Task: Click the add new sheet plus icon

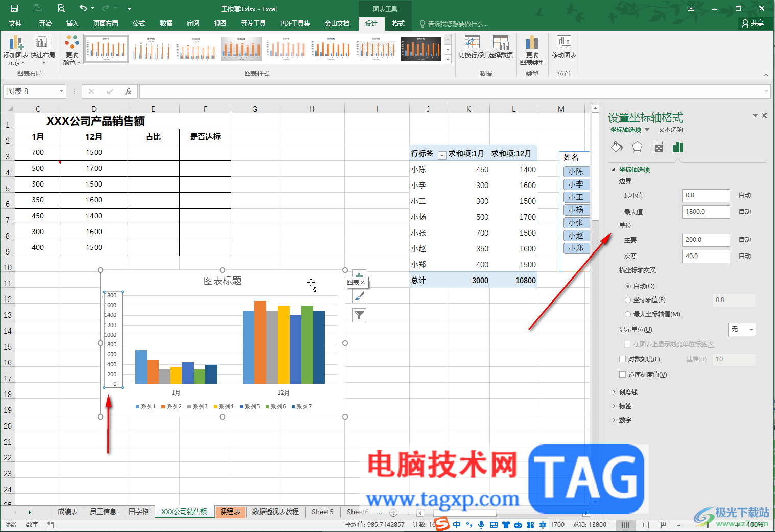Action: click(x=393, y=512)
